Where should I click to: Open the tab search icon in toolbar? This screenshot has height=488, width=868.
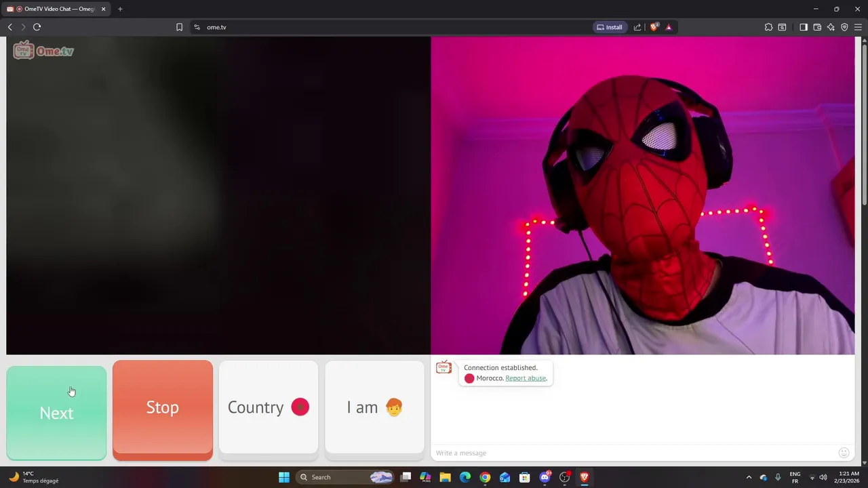click(x=782, y=27)
